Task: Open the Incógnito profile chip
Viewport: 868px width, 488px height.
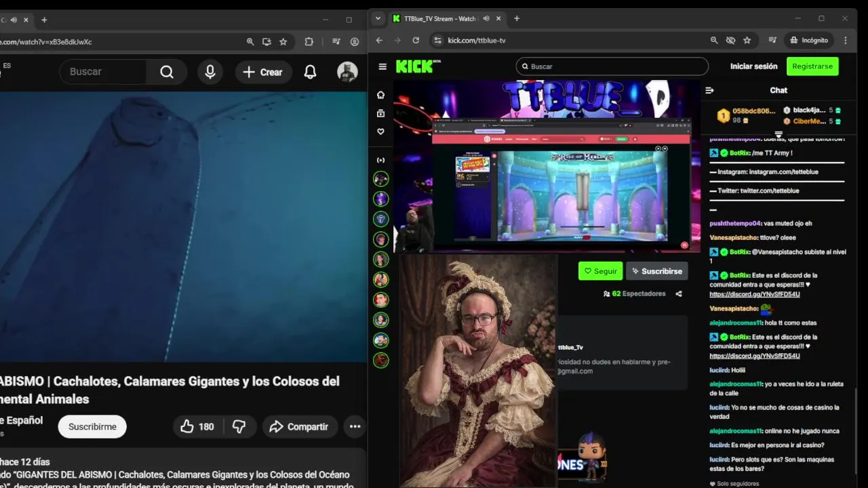Action: [x=809, y=40]
